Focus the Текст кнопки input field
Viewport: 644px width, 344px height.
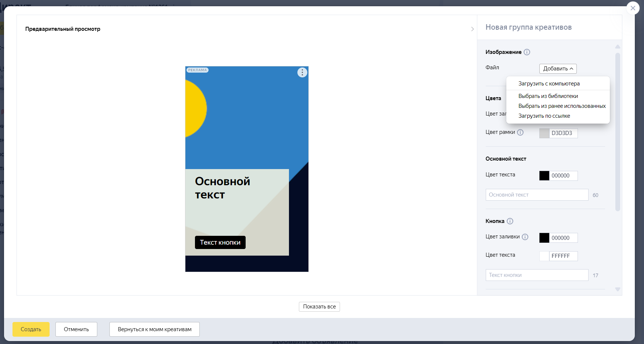537,275
